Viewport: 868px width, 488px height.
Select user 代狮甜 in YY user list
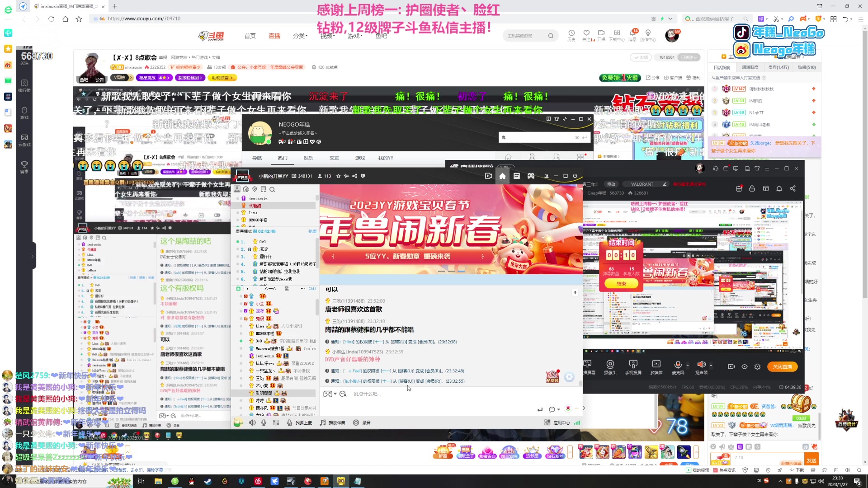pyautogui.click(x=274, y=206)
